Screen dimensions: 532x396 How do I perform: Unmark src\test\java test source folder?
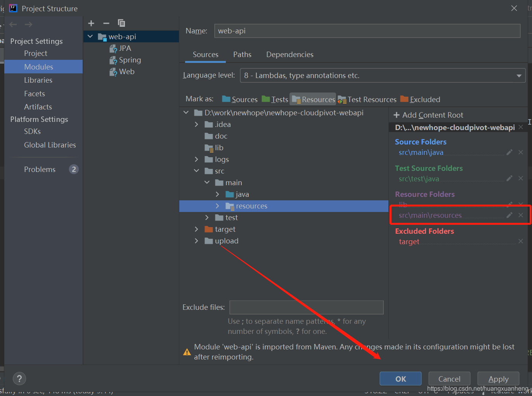(x=521, y=178)
